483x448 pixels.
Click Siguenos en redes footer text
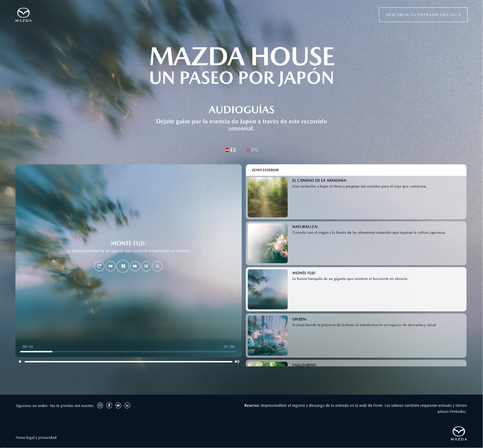point(55,405)
